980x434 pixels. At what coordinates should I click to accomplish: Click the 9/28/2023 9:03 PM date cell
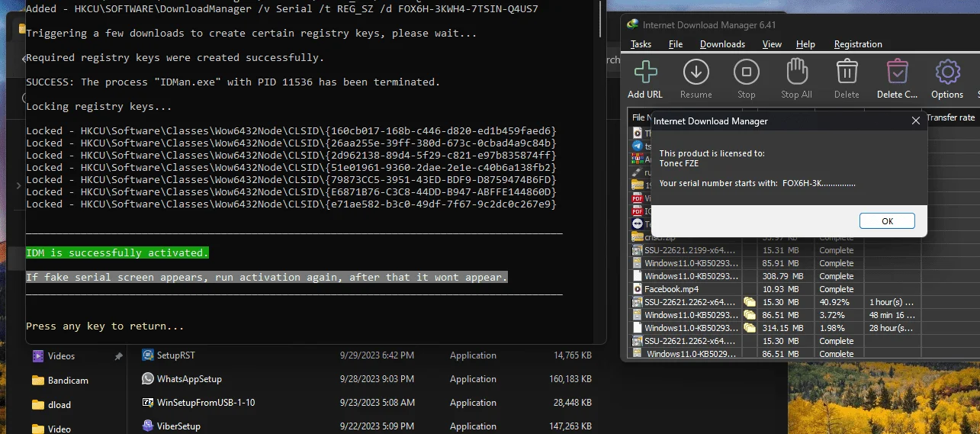tap(378, 378)
